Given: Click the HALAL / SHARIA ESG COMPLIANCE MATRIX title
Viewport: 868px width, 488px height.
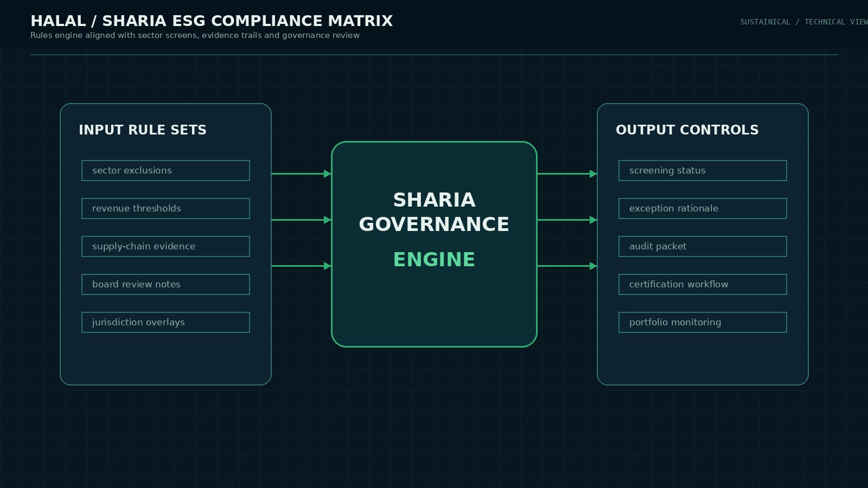Looking at the screenshot, I should (x=212, y=21).
